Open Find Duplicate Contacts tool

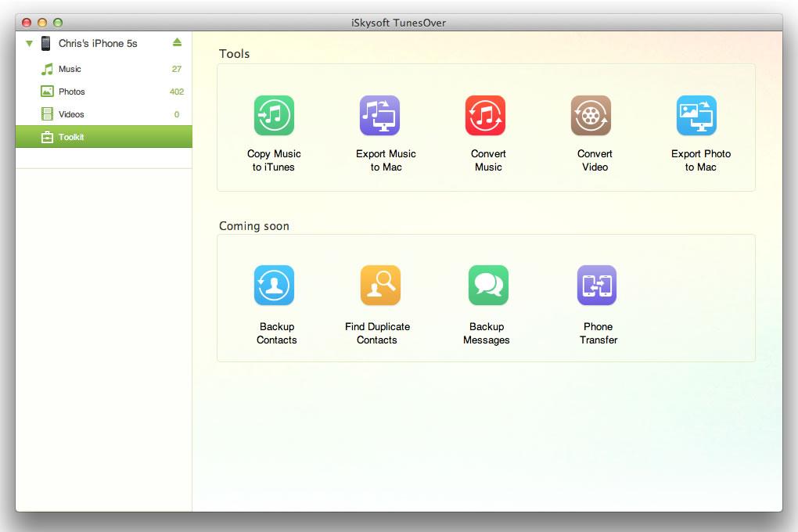pyautogui.click(x=380, y=286)
